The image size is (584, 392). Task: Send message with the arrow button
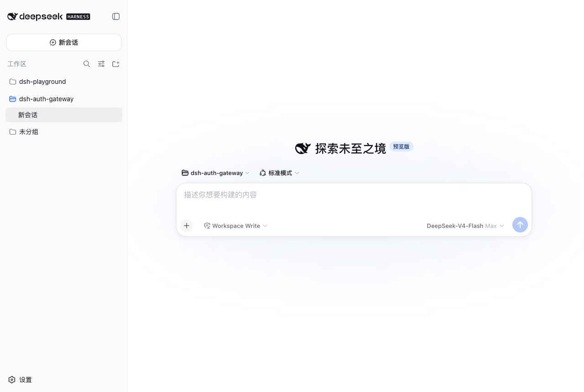tap(520, 225)
